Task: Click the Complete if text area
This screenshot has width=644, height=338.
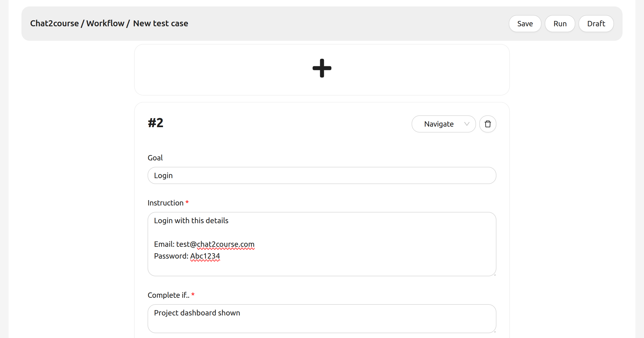Action: (x=322, y=319)
